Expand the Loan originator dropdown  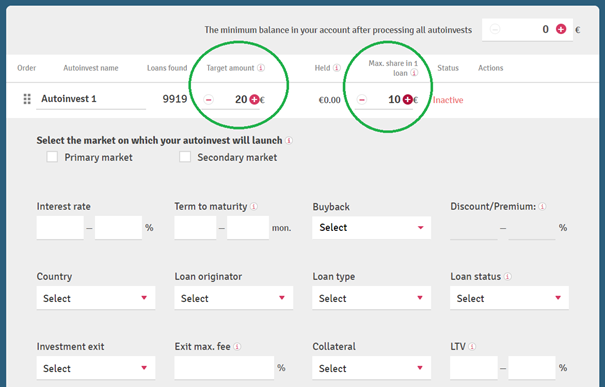tap(233, 298)
